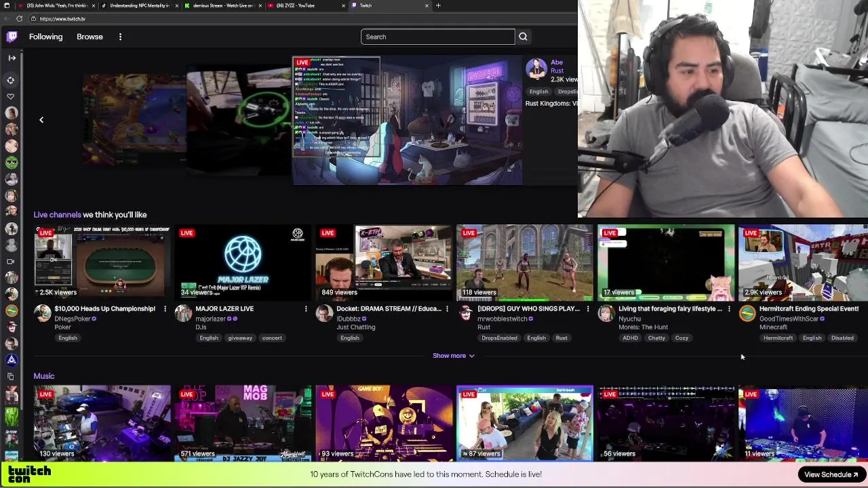The height and width of the screenshot is (488, 868).
Task: Reload the page in the browser toolbar
Action: pos(20,19)
